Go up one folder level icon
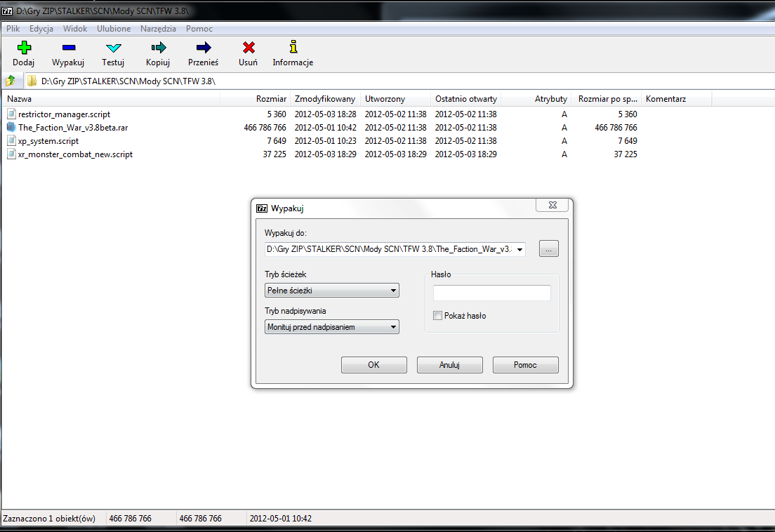This screenshot has width=775, height=532. point(11,81)
